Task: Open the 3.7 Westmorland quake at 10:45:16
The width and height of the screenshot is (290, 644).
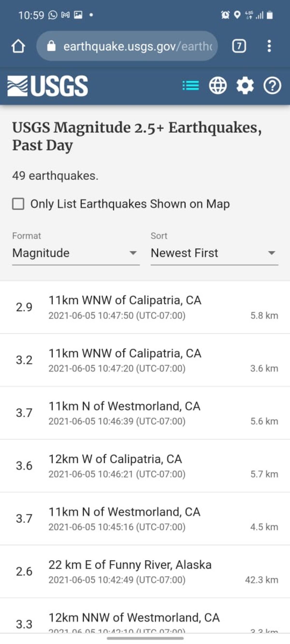Action: point(145,519)
